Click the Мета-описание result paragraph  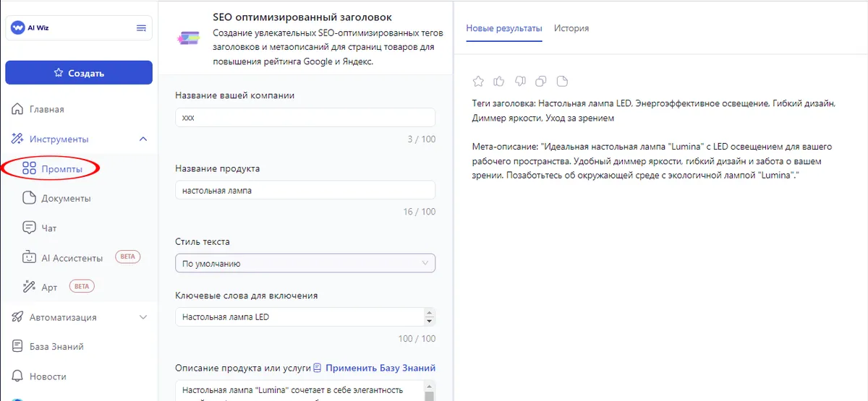[652, 162]
